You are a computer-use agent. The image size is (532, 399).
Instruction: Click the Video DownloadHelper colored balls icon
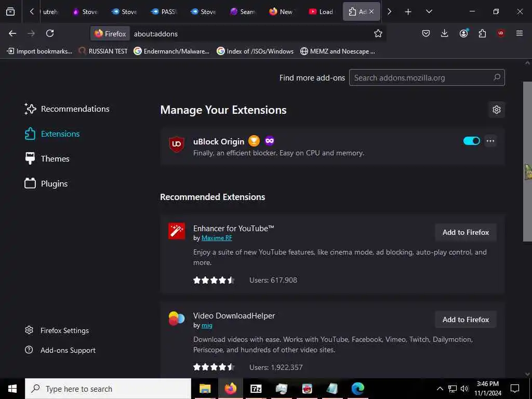177,318
